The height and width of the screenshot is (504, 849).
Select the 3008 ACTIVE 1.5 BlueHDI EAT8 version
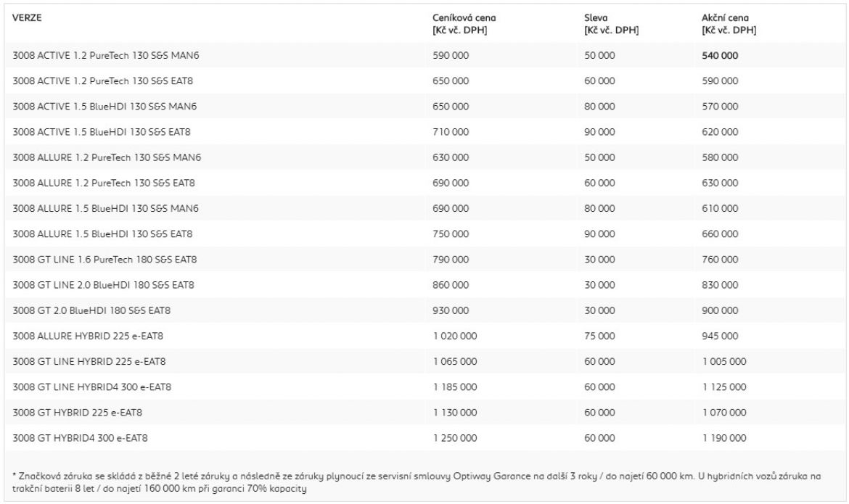pos(102,132)
